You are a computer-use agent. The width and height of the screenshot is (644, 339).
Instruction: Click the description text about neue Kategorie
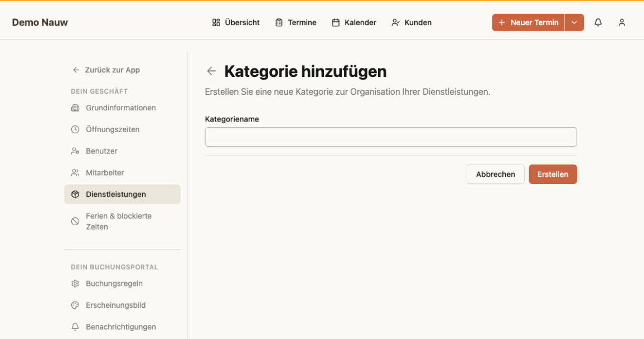(x=347, y=91)
